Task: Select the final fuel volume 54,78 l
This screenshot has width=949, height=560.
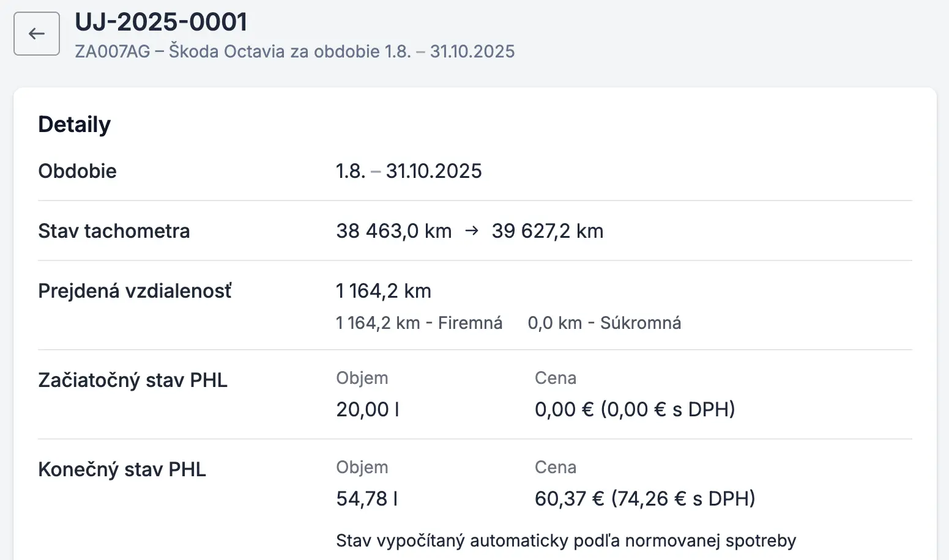Action: [367, 499]
